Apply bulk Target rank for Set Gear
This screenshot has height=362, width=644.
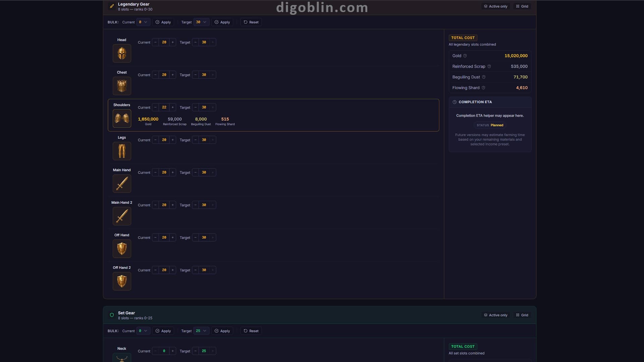pyautogui.click(x=222, y=331)
